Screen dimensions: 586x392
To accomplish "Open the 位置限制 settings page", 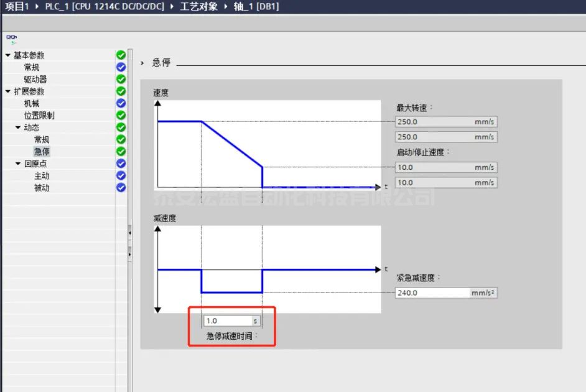I will (39, 116).
